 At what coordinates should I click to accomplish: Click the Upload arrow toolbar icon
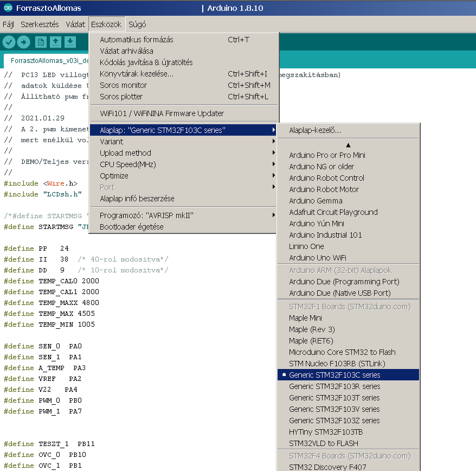tap(24, 42)
